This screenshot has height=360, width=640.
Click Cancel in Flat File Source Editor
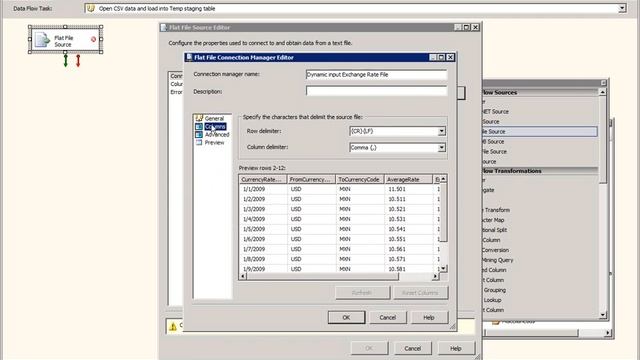pos(413,348)
